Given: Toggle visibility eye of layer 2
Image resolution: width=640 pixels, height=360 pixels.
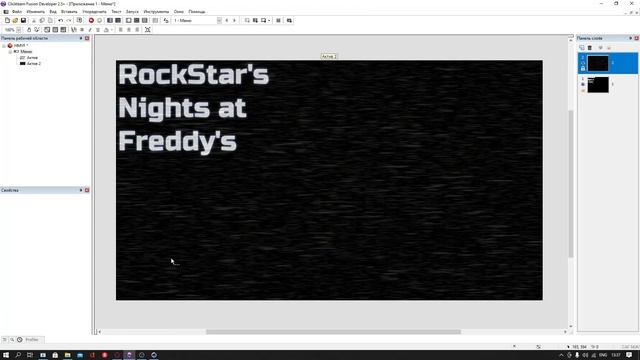Looking at the screenshot, I should pyautogui.click(x=583, y=63).
